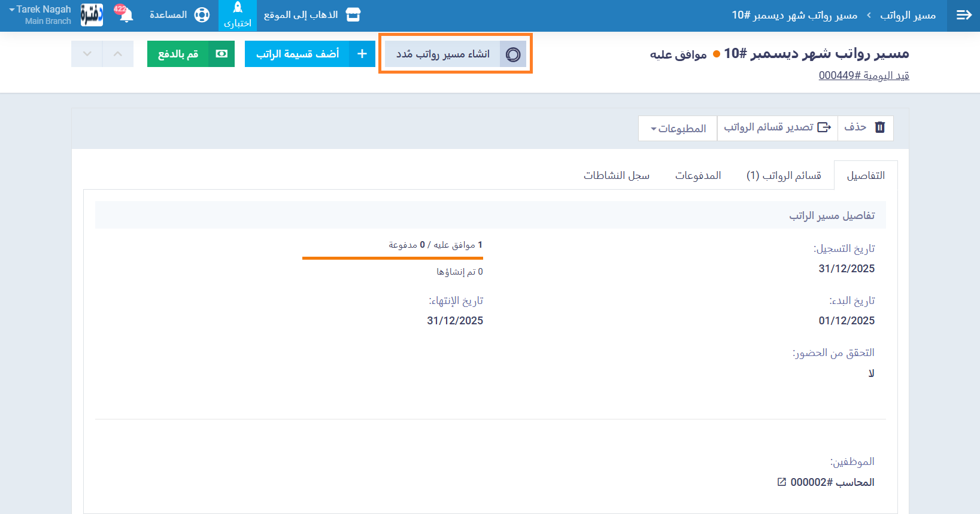Click the Daftra logo icon
This screenshot has width=980, height=514.
coord(92,15)
